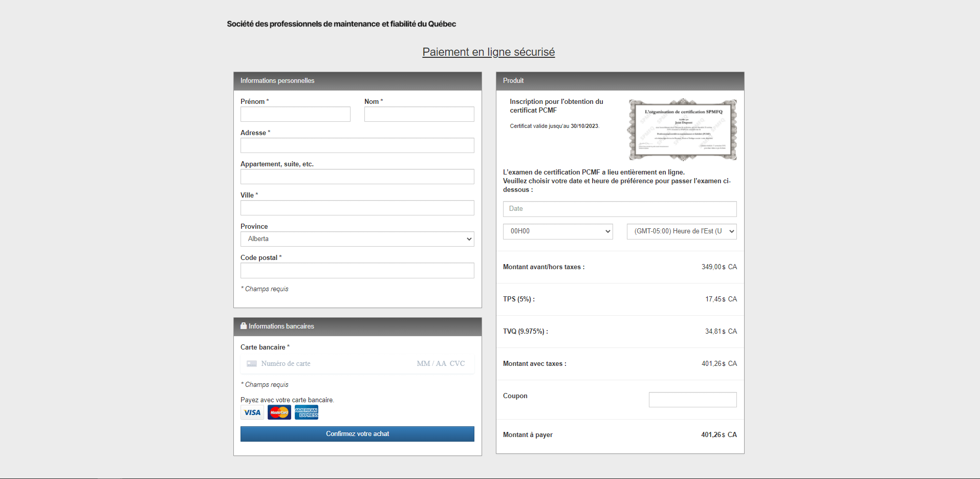Screen dimensions: 980x479
Task: Click the lock icon beside Informations bancaires
Action: 244,325
